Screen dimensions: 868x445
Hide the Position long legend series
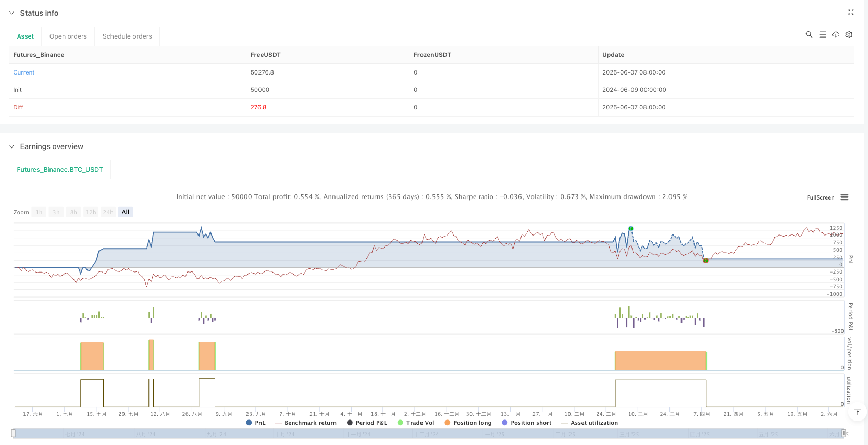[468, 423]
